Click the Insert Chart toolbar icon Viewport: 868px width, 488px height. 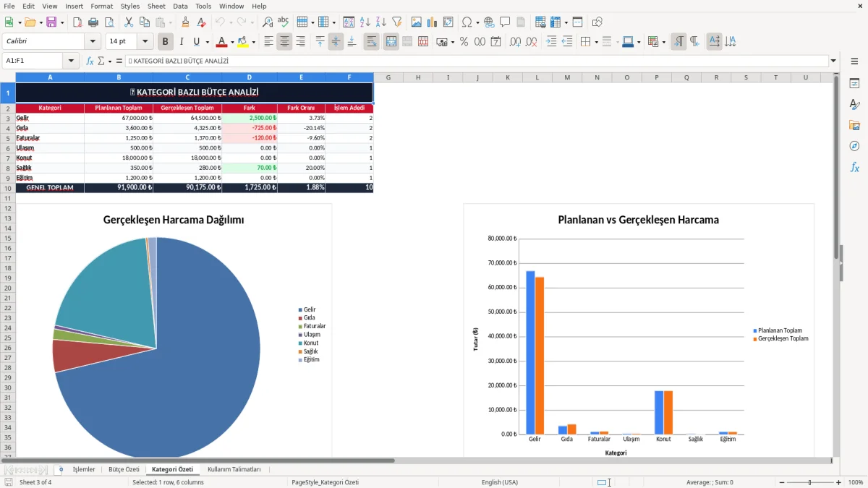coord(433,22)
